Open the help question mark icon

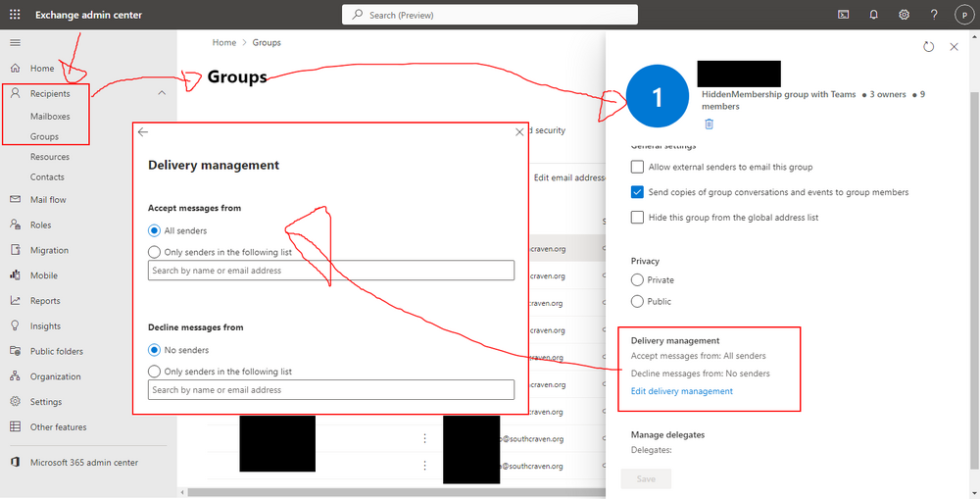[934, 15]
